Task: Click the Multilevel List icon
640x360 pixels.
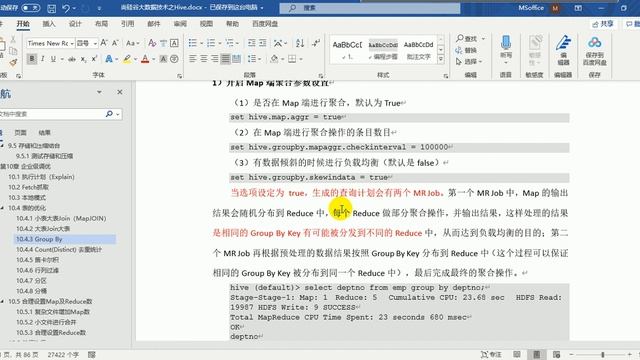Action: coord(229,43)
